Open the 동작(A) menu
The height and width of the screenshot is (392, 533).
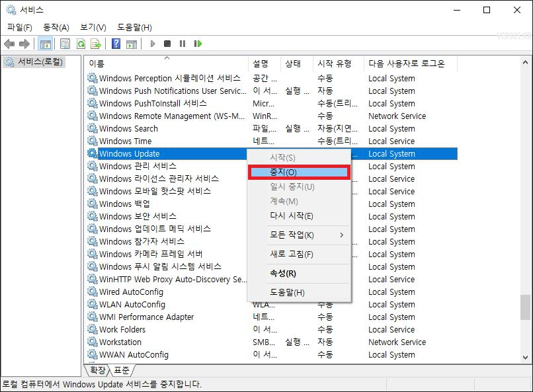coord(56,27)
